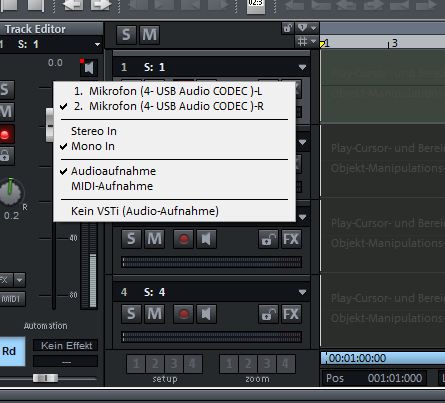Screen dimensions: 445x403
Task: Click the FX button on track 4
Action: click(291, 314)
